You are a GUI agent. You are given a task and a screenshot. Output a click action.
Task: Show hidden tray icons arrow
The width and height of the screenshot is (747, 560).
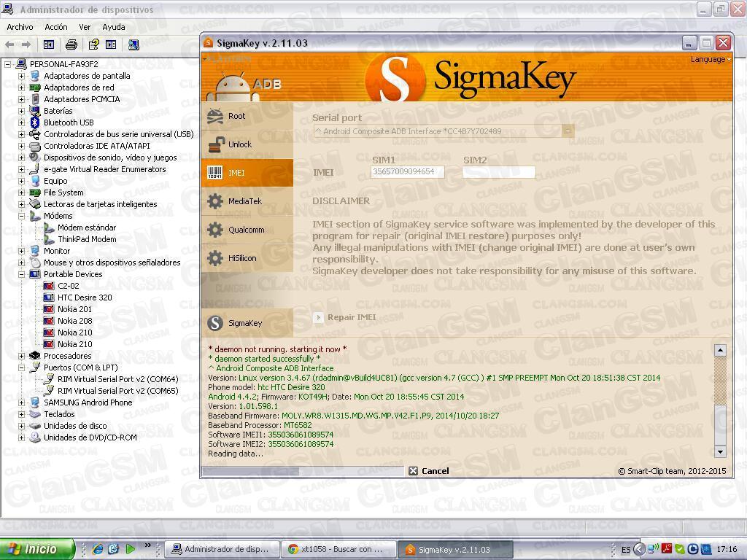click(x=639, y=549)
